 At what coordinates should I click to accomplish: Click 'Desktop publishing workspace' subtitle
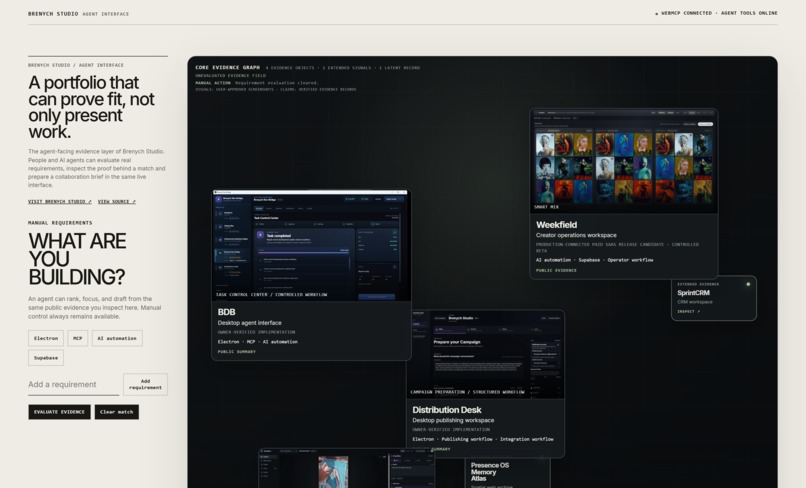tap(453, 420)
